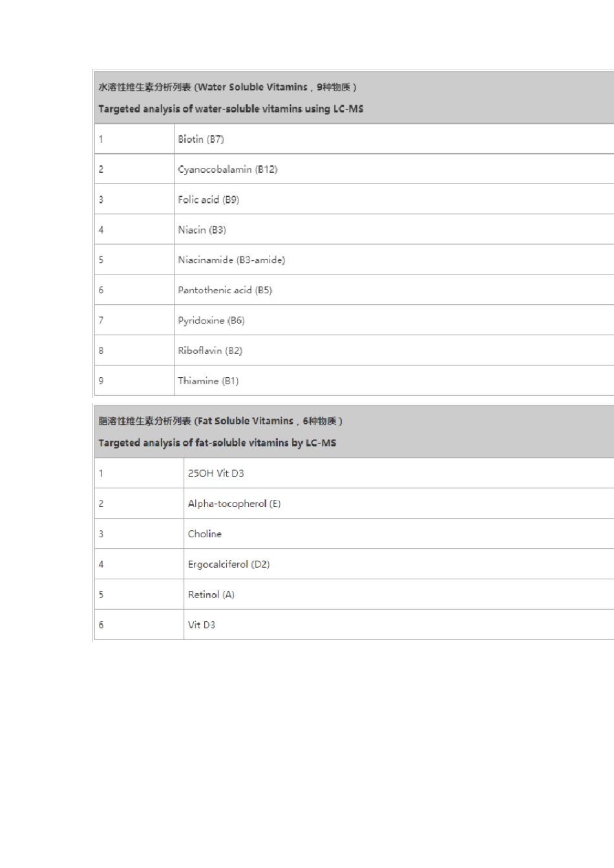The image size is (614, 868).
Task: Click the water-soluble LC-MS subtitle line
Action: tap(231, 109)
